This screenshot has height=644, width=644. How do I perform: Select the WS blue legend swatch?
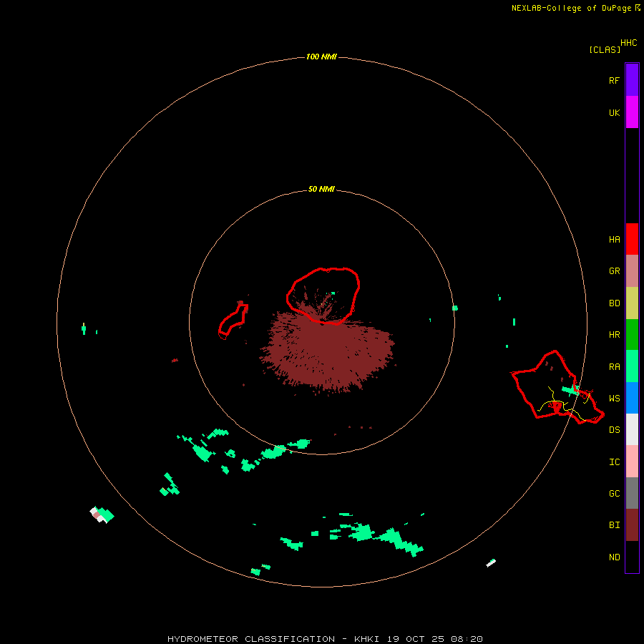click(x=632, y=398)
